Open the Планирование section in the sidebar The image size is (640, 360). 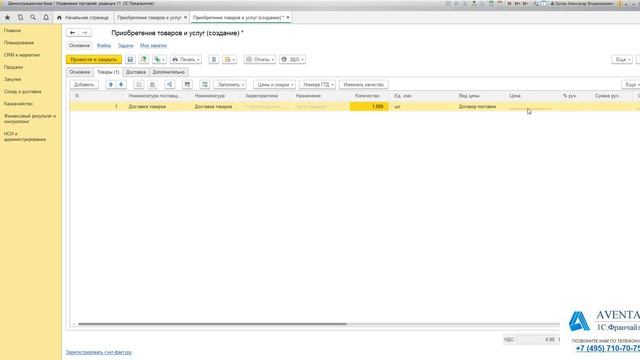pyautogui.click(x=19, y=43)
